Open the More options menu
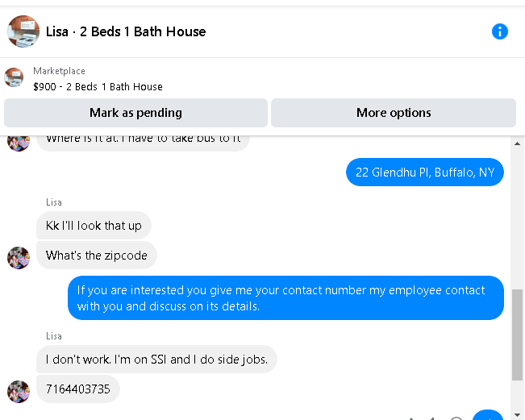525x420 pixels. click(394, 113)
